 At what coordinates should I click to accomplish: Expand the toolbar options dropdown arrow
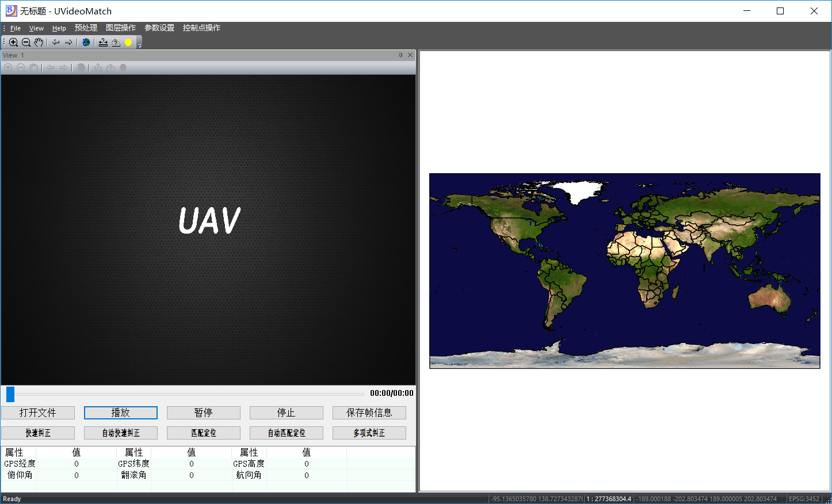pos(139,45)
